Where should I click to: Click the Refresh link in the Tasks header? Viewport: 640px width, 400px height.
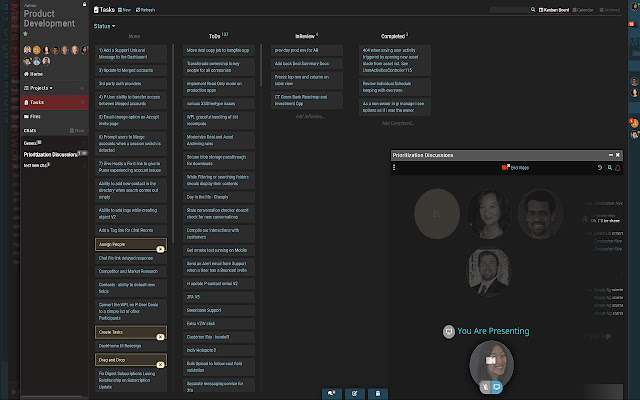click(x=145, y=9)
